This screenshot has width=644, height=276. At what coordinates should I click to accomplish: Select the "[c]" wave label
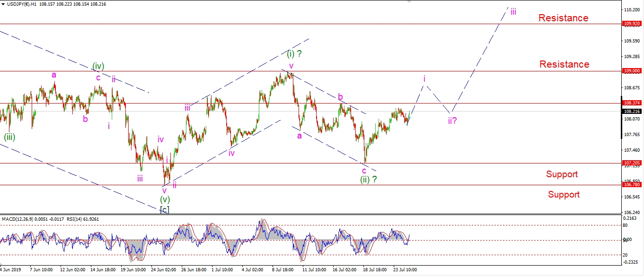(164, 209)
